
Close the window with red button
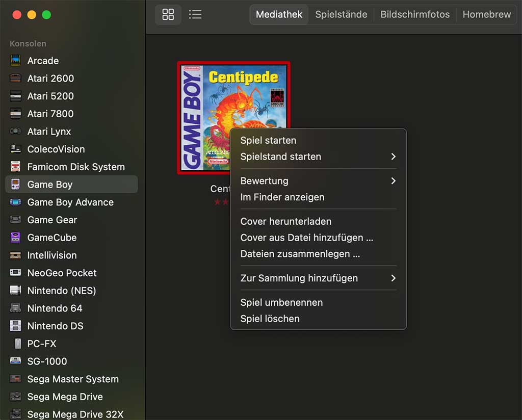click(17, 15)
